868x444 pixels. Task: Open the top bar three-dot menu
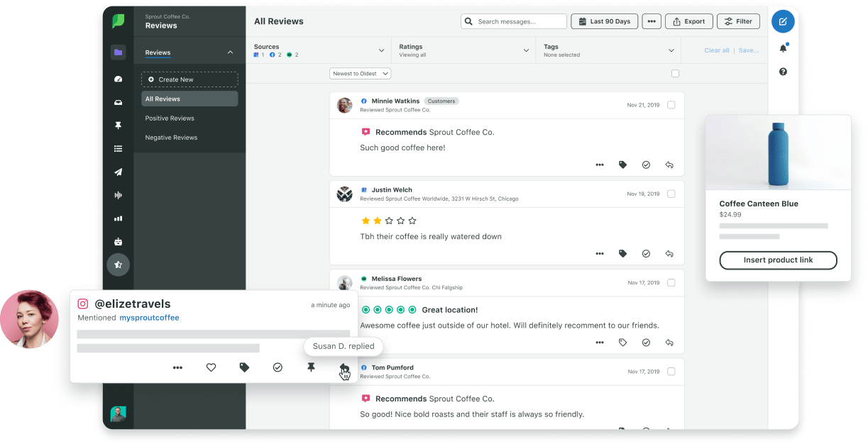tap(652, 21)
